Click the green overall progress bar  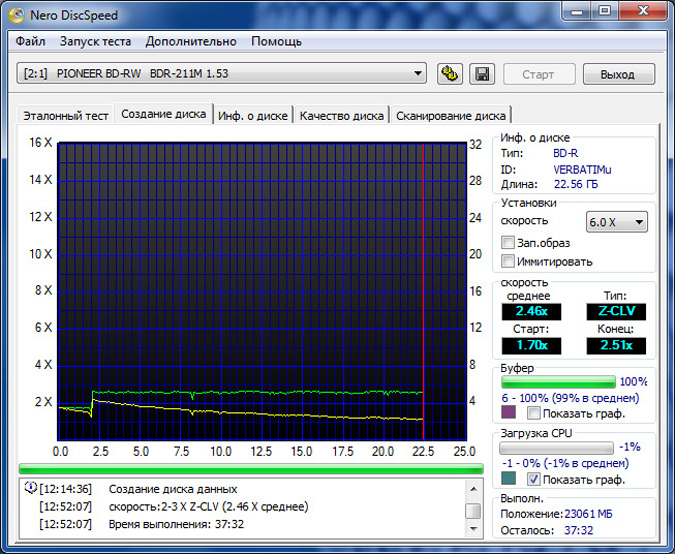pos(251,469)
